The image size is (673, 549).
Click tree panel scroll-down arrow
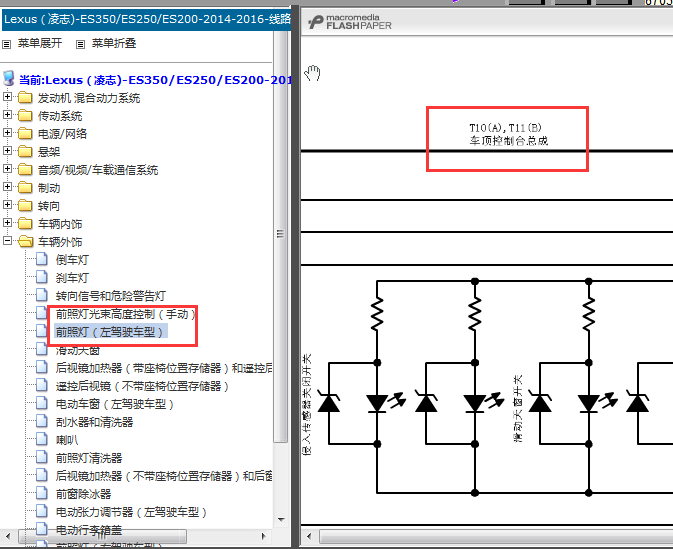(281, 520)
